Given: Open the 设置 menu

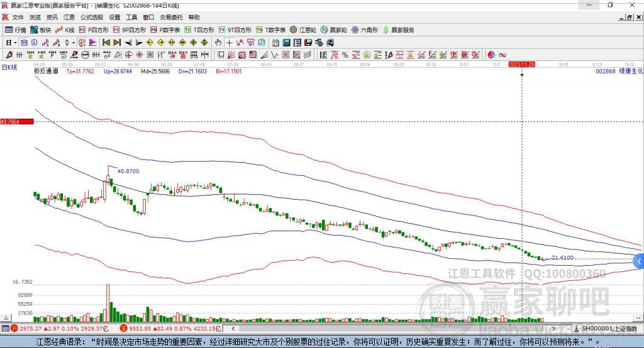Looking at the screenshot, I should tap(114, 17).
